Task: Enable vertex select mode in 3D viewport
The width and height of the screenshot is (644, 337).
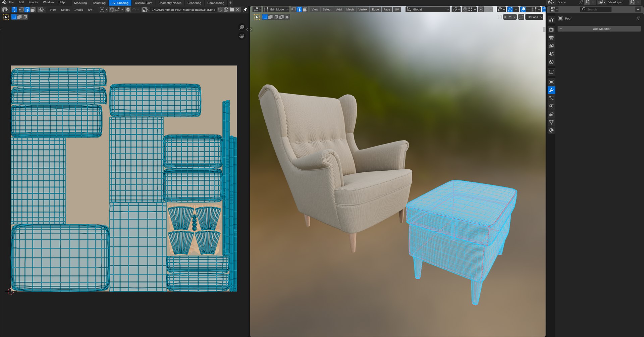Action: click(x=293, y=9)
